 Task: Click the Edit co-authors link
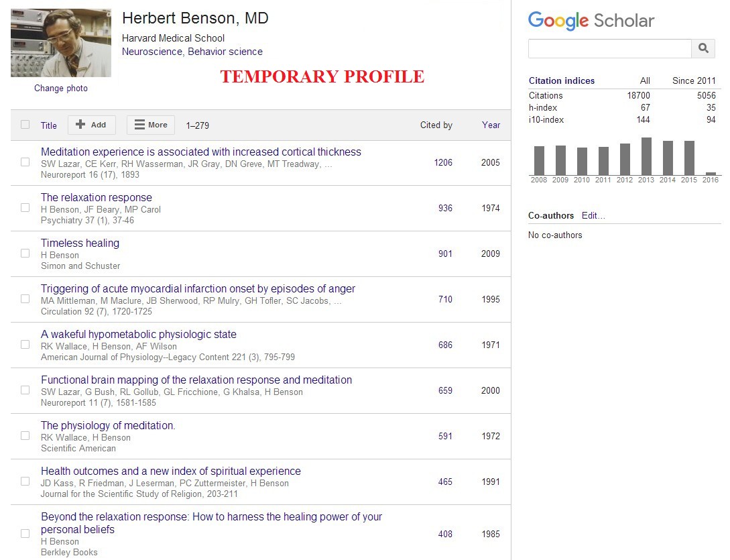tap(593, 216)
